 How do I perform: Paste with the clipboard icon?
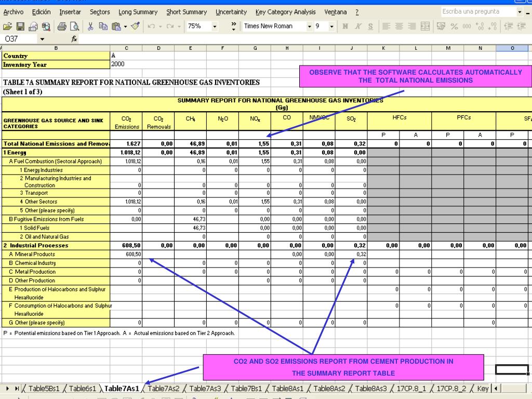click(116, 26)
